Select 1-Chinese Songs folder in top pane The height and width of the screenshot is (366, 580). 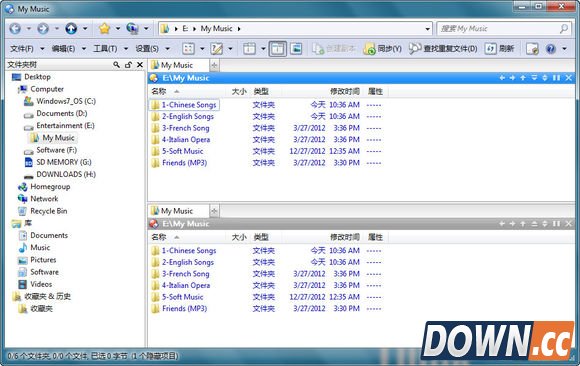(184, 105)
